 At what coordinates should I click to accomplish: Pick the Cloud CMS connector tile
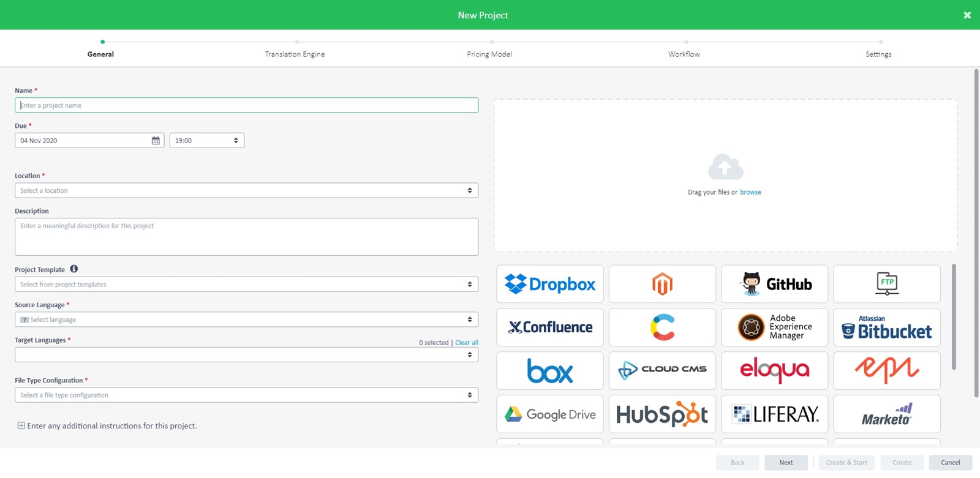tap(662, 371)
